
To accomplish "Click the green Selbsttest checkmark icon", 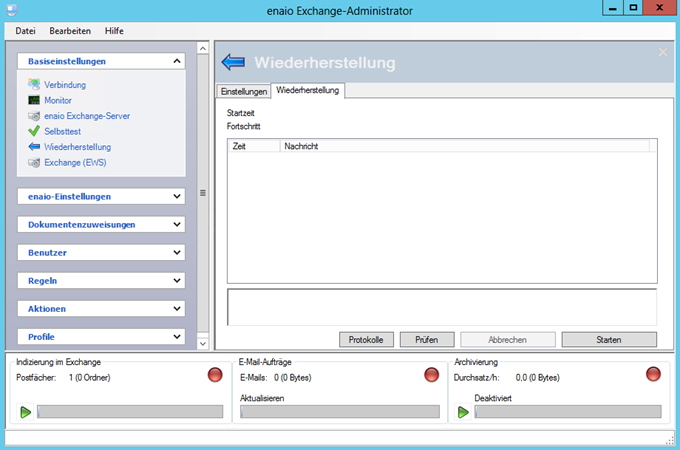I will pos(34,131).
